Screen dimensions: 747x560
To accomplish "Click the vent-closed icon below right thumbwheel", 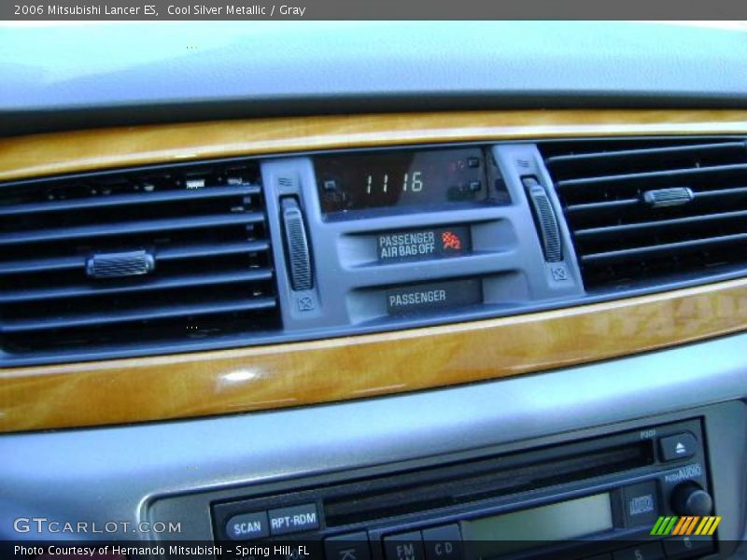I will coord(558,273).
